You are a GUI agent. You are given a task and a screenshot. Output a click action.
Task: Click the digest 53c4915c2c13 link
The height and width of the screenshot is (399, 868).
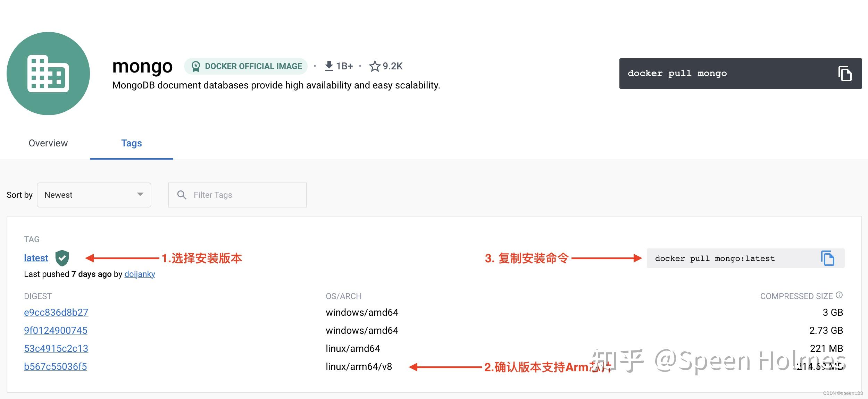pos(56,348)
